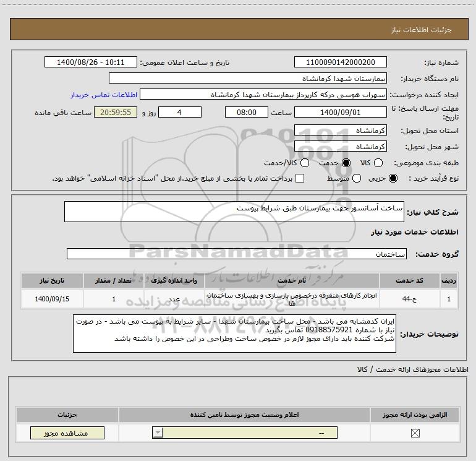Click the remaining days field showing 4
476x461 pixels.
pos(180,112)
